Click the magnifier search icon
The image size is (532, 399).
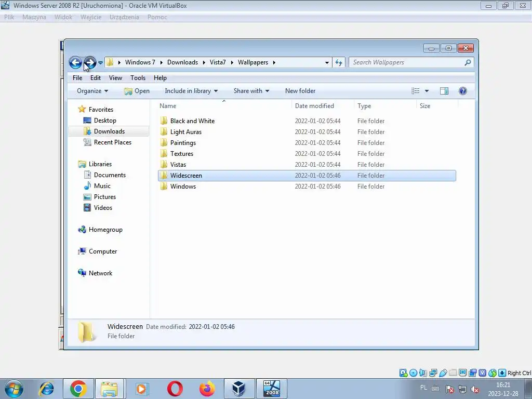coord(468,62)
